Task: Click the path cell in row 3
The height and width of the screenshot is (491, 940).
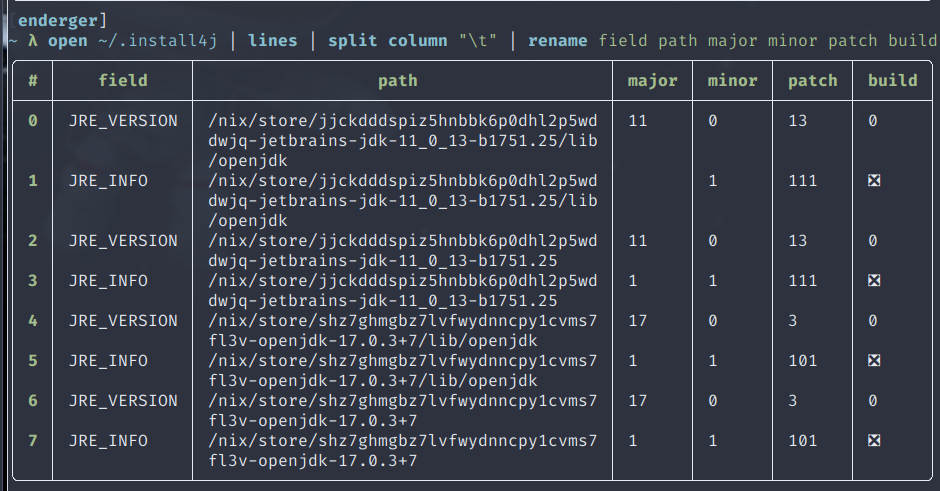Action: [402, 291]
